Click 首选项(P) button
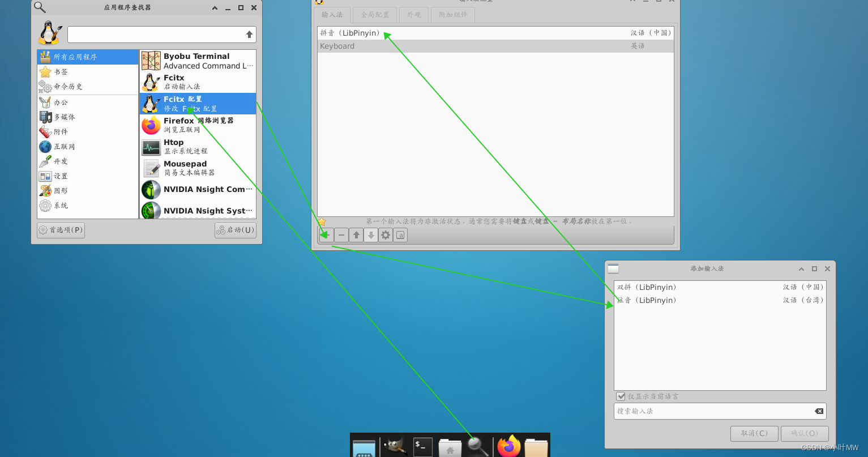This screenshot has height=457, width=868. coord(61,230)
